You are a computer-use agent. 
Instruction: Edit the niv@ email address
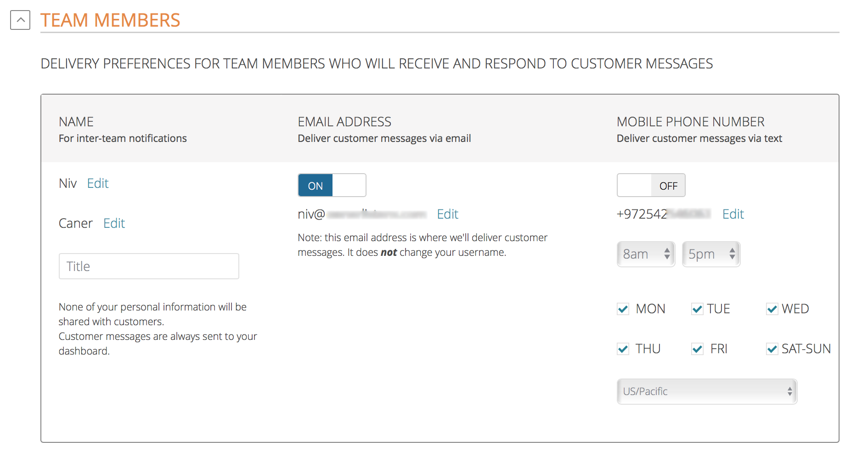click(447, 214)
